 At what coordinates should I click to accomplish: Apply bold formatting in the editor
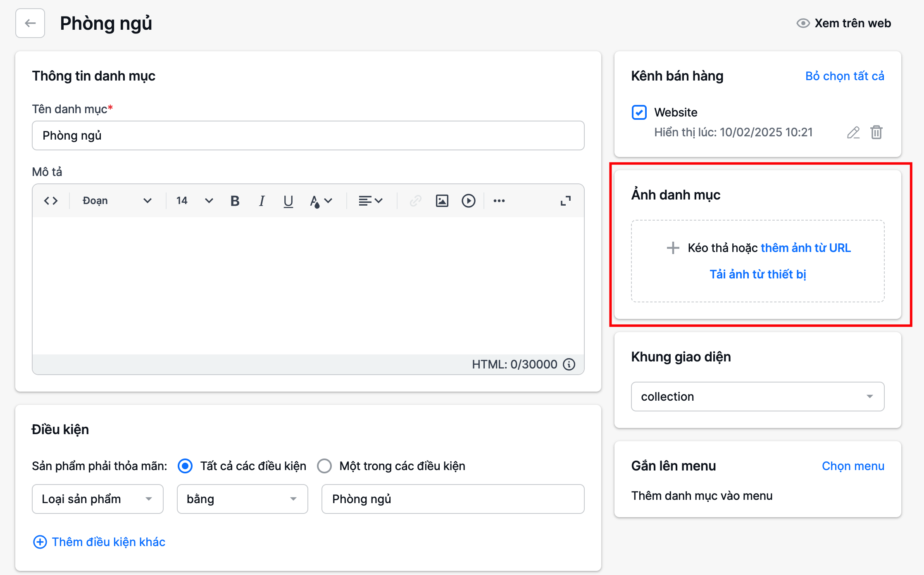click(x=235, y=201)
